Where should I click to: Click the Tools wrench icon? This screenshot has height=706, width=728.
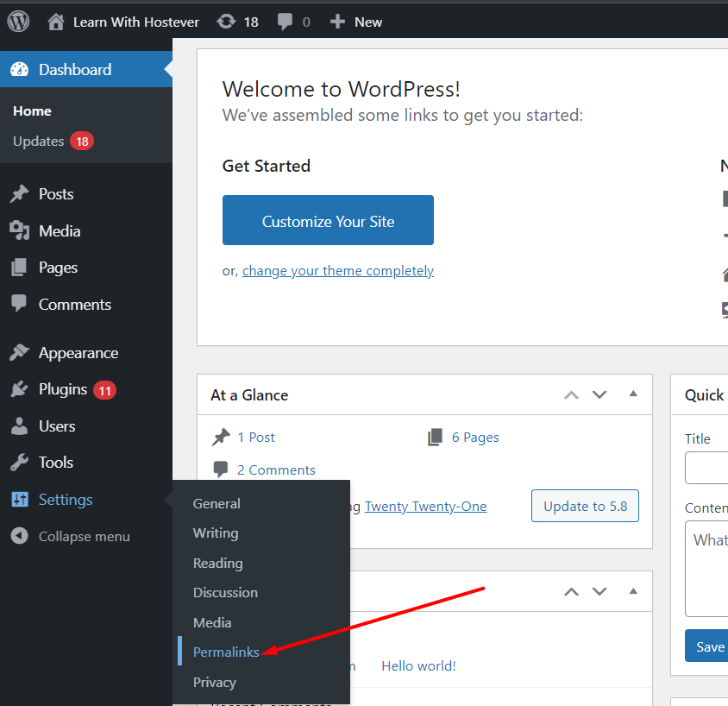(x=19, y=462)
